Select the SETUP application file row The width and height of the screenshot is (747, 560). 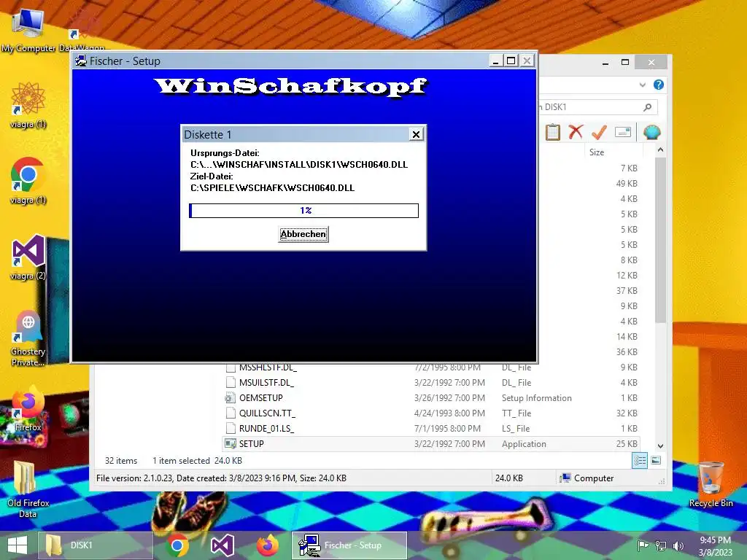click(431, 444)
